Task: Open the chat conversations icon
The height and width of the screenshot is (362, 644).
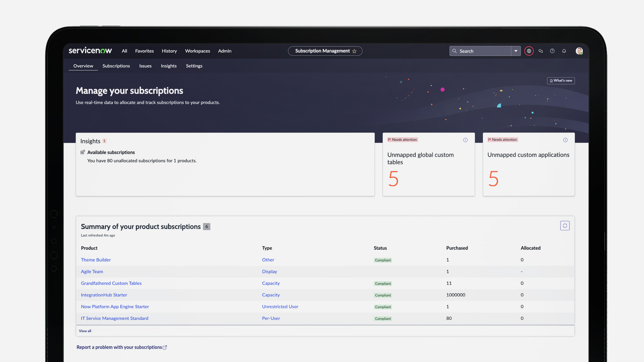Action: (541, 51)
